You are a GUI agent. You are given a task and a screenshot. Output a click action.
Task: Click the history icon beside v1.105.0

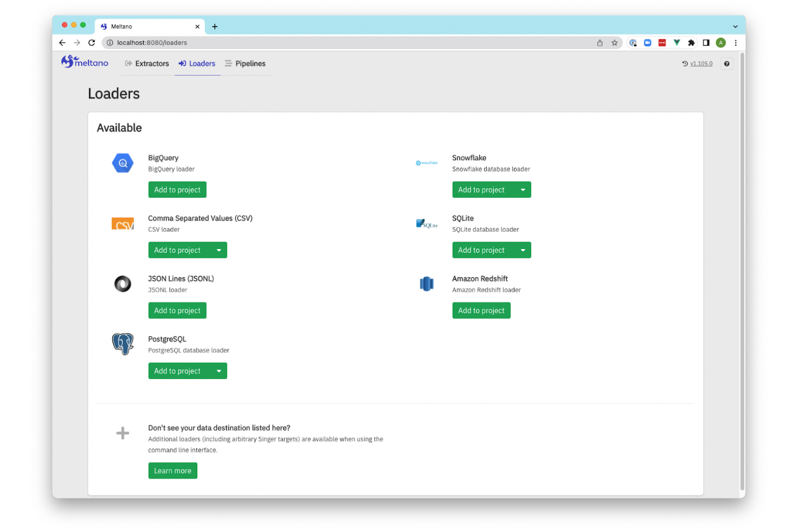tap(684, 63)
